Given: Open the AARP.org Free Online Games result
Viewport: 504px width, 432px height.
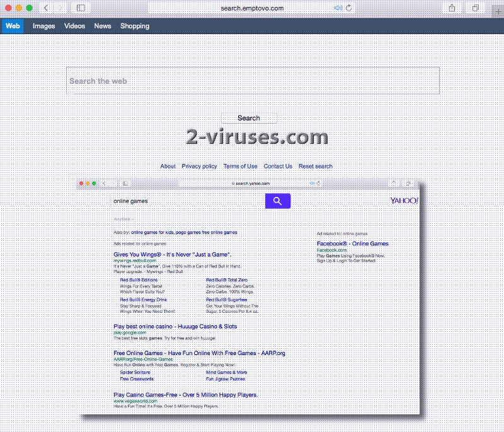Looking at the screenshot, I should tap(199, 353).
